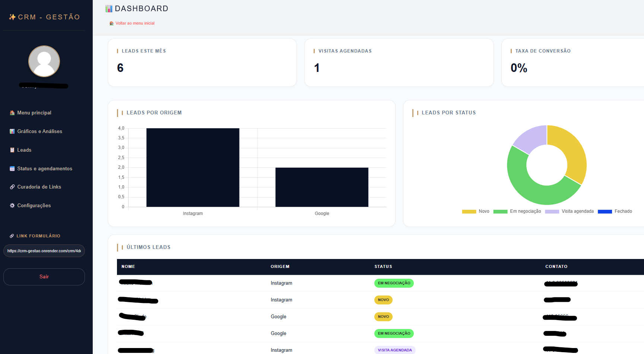Image resolution: width=644 pixels, height=354 pixels.
Task: Click the Em negociação legend swatch
Action: 500,211
